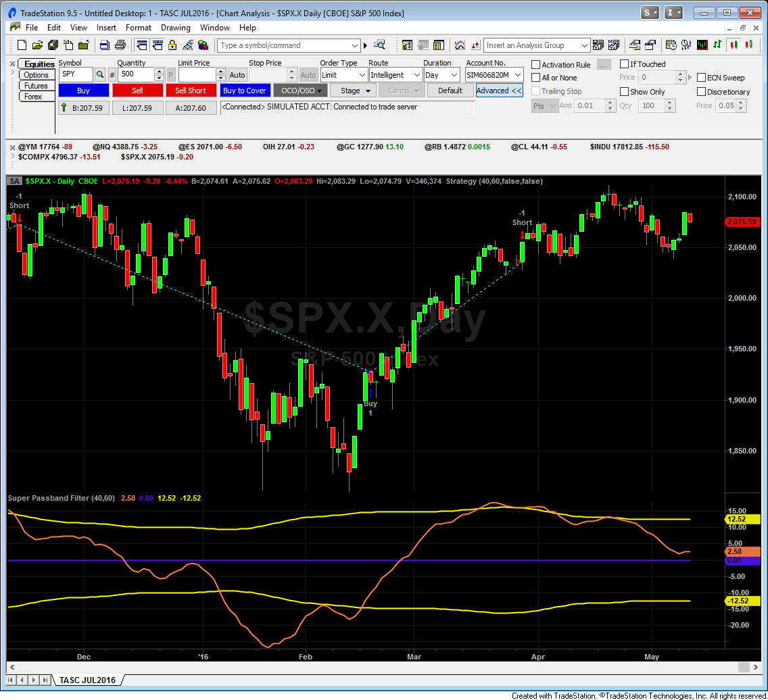Viewport: 768px width, 700px height.
Task: Click the Buy to Cover button
Action: click(x=245, y=90)
